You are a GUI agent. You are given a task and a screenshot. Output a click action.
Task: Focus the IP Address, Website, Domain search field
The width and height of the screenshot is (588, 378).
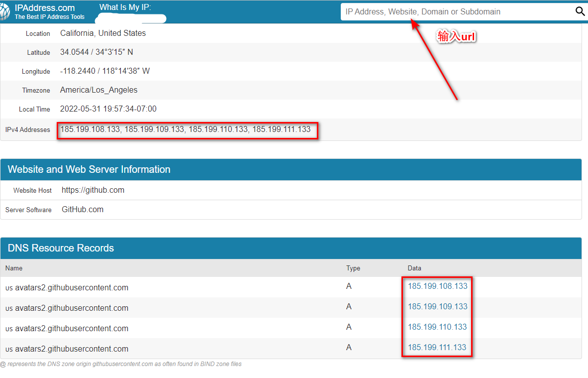[x=458, y=11]
